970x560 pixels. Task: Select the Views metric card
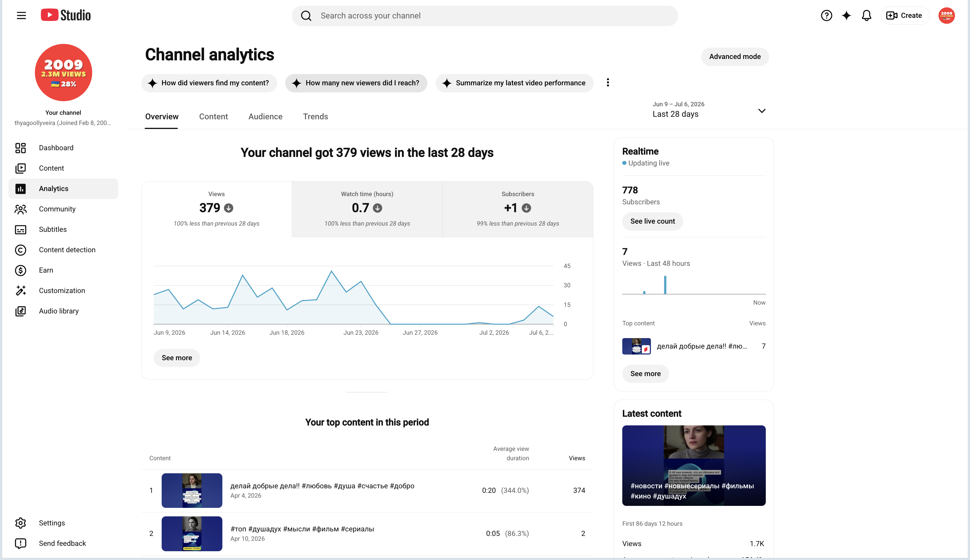216,209
